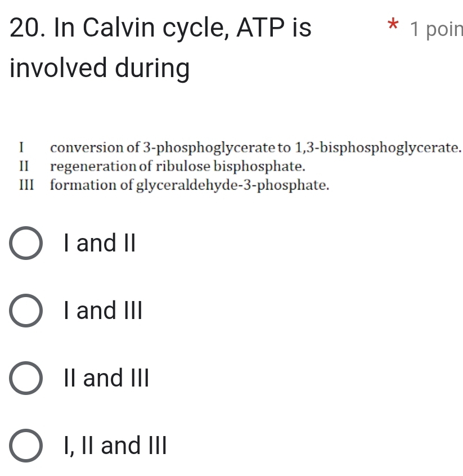Choose the 'I and III' radio option
Image resolution: width=463 pixels, height=476 pixels.
(25, 311)
